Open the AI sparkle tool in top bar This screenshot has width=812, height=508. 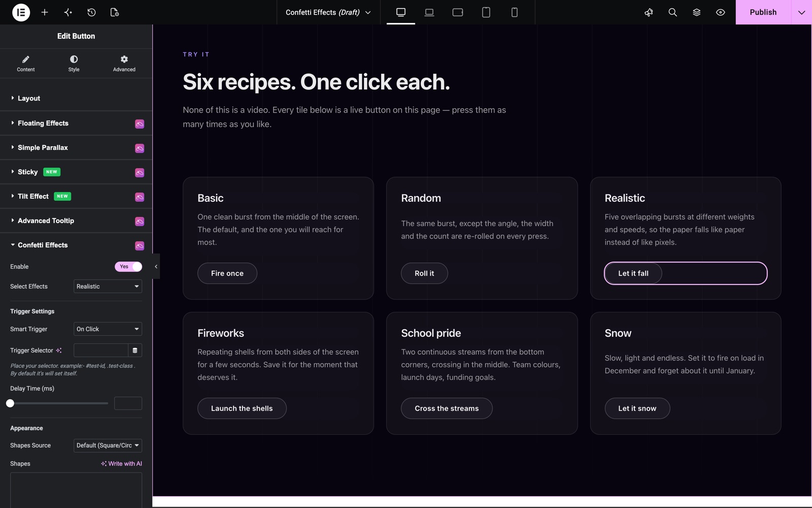coord(68,12)
